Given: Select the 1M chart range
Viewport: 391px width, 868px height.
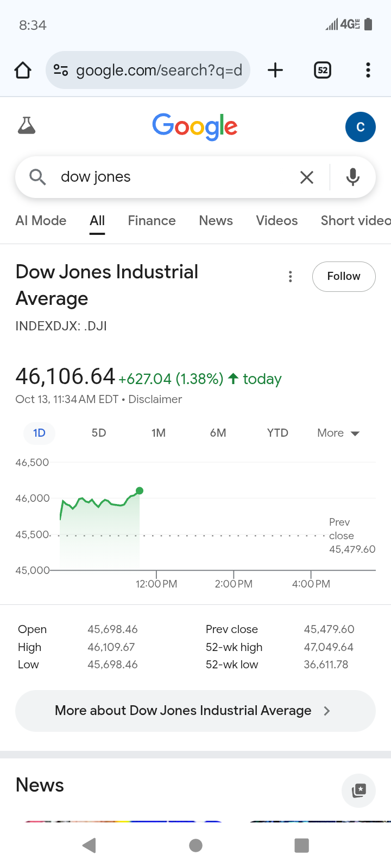Looking at the screenshot, I should pyautogui.click(x=159, y=433).
